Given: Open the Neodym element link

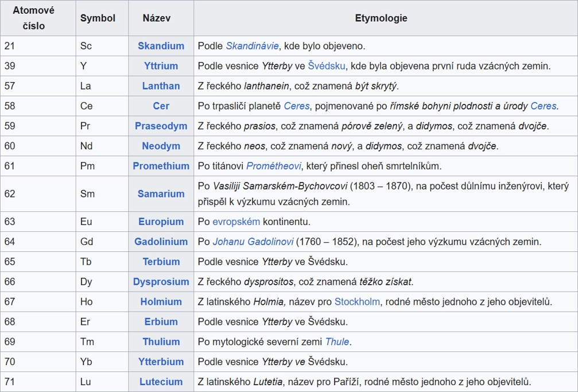Looking at the screenshot, I should (x=161, y=146).
